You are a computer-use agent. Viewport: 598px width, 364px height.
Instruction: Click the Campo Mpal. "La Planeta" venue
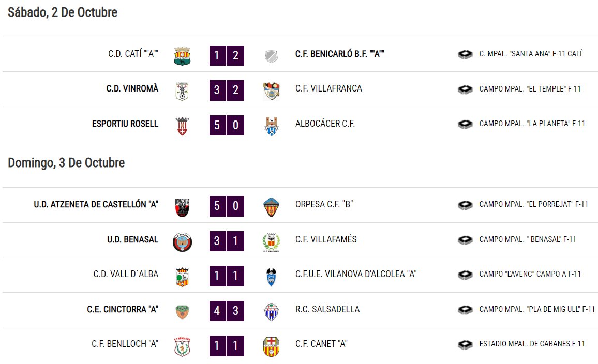[532, 124]
